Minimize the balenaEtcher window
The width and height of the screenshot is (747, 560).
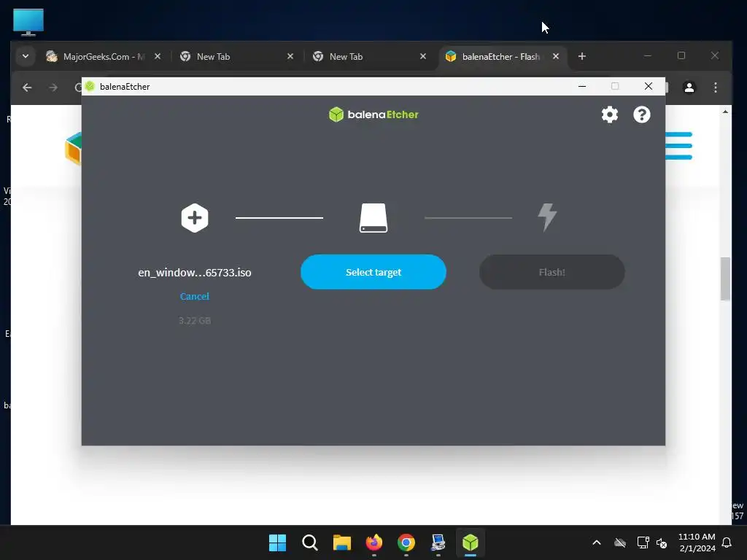tap(581, 86)
